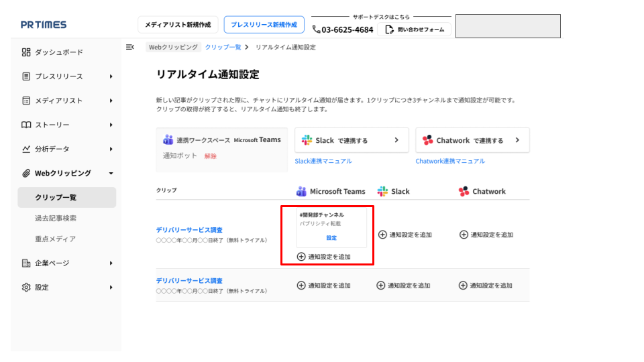Screen dimensions: 644x362
Task: Collapse sidebar with the hamburger toggle icon
Action: (x=129, y=47)
